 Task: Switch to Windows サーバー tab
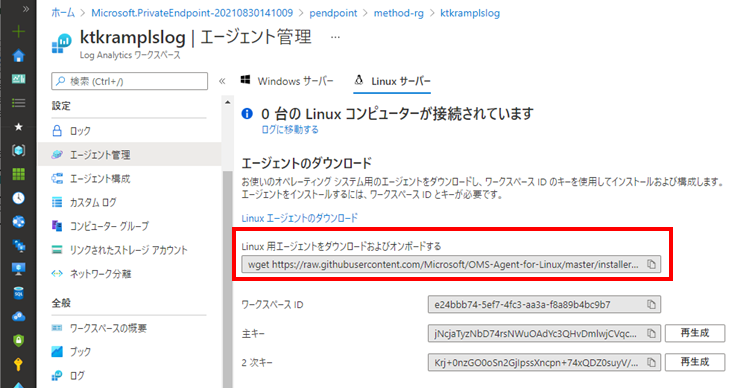tap(287, 81)
